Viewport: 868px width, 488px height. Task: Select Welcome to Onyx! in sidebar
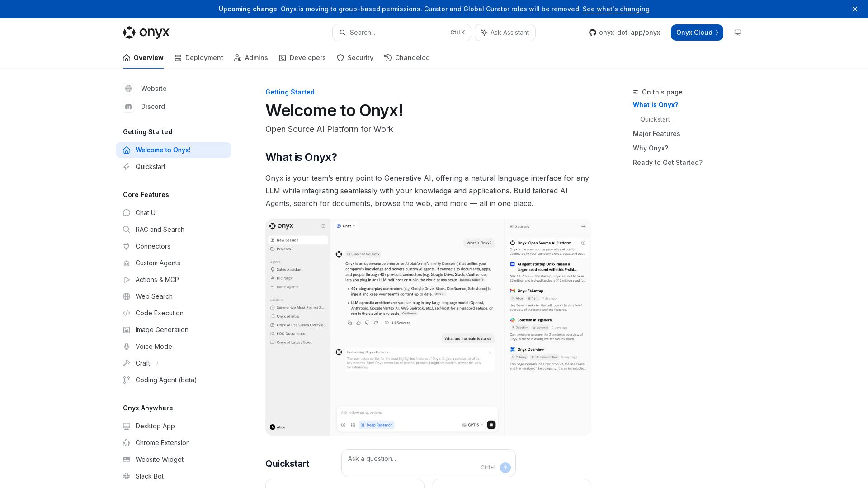click(174, 150)
